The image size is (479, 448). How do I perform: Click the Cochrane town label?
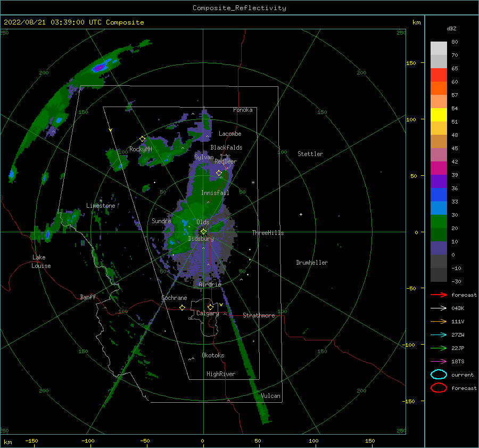174,298
